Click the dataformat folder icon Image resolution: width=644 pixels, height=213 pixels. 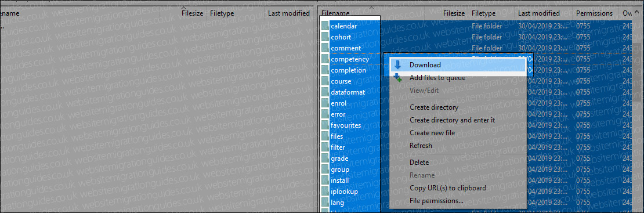click(325, 92)
